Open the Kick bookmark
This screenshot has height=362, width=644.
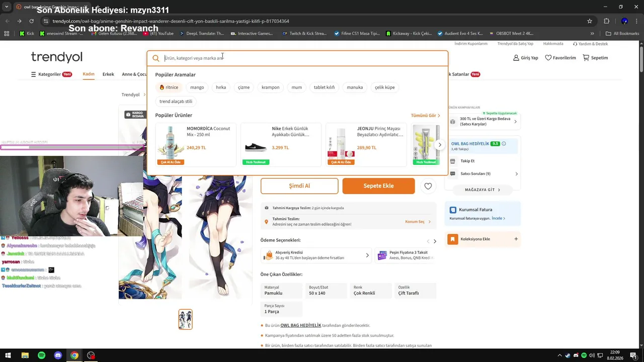point(27,34)
